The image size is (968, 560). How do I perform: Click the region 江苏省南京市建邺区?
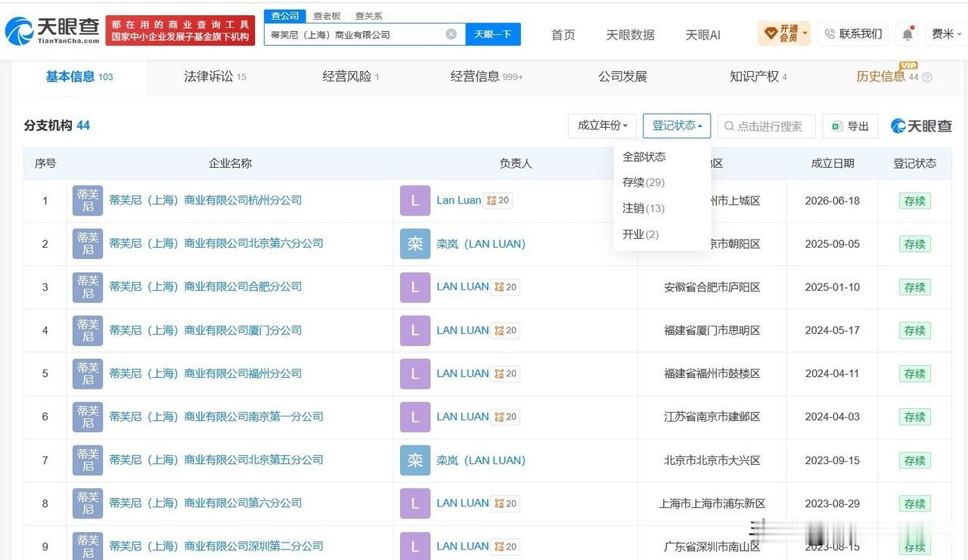712,416
